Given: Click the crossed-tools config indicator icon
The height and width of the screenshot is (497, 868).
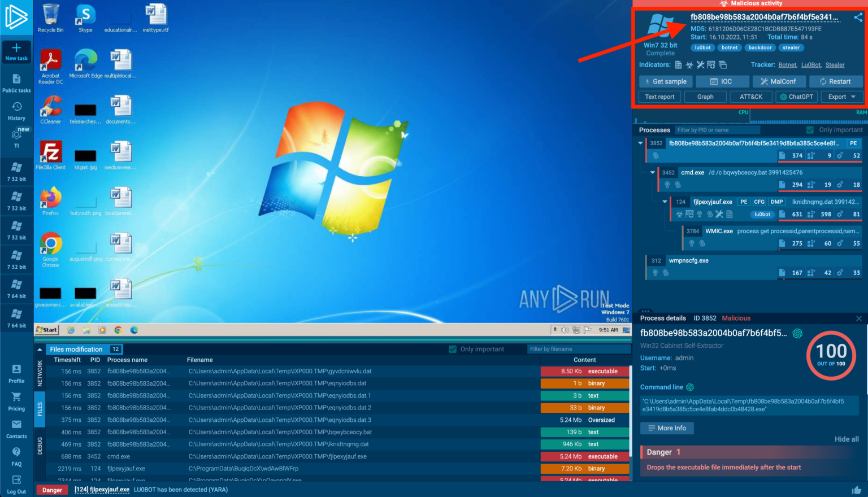Looking at the screenshot, I should click(x=700, y=64).
